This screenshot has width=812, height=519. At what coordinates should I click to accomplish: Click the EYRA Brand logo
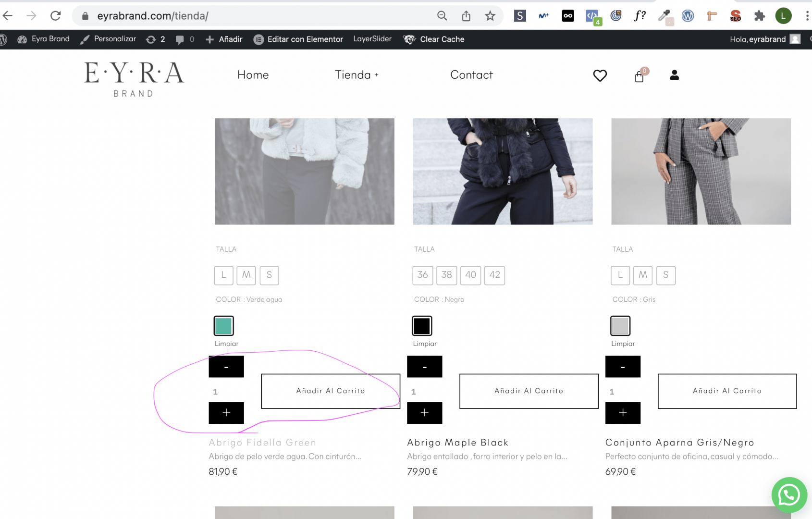(134, 79)
